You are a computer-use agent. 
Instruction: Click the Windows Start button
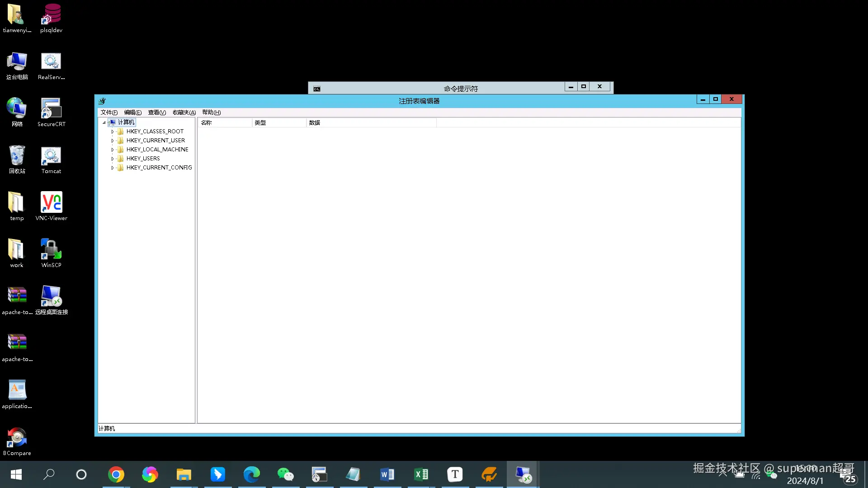click(16, 474)
